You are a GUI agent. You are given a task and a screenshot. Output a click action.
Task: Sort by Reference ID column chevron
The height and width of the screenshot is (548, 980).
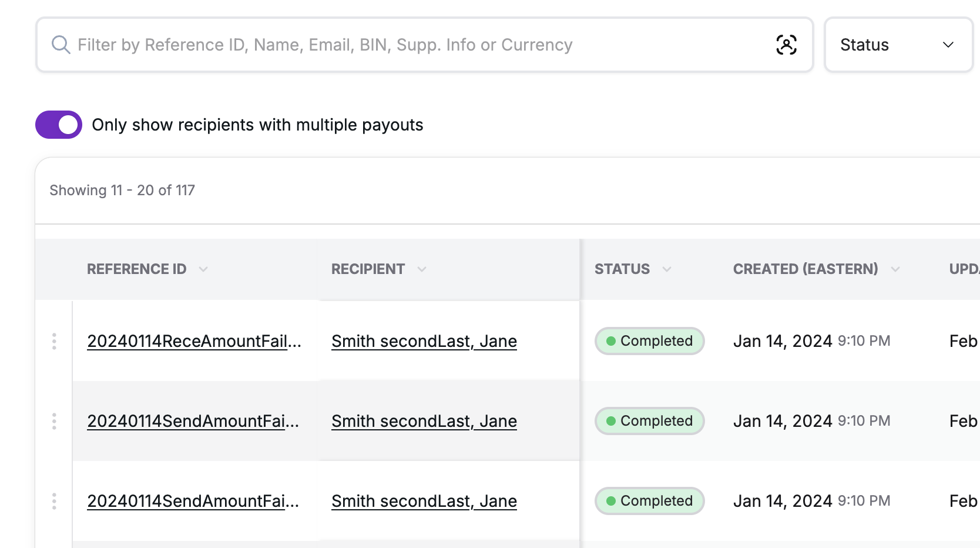click(203, 269)
